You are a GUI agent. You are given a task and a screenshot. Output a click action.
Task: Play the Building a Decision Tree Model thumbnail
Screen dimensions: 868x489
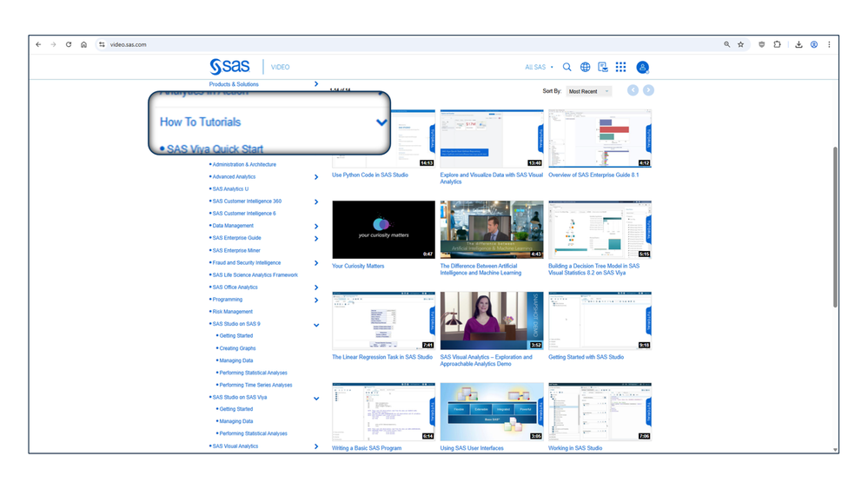pyautogui.click(x=600, y=229)
